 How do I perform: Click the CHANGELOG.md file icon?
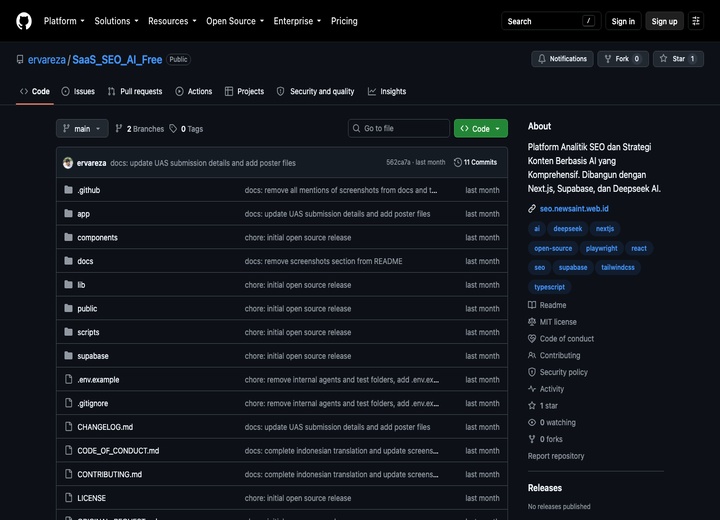tap(68, 427)
